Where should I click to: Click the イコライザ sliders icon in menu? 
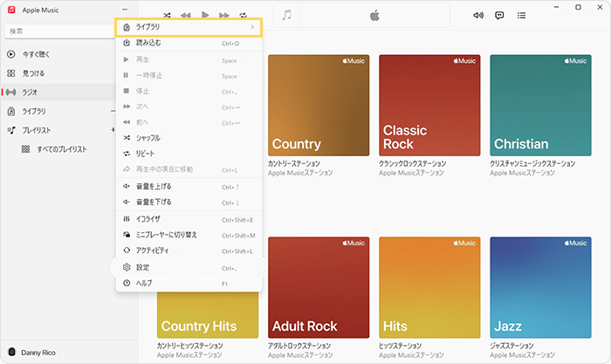tap(127, 219)
